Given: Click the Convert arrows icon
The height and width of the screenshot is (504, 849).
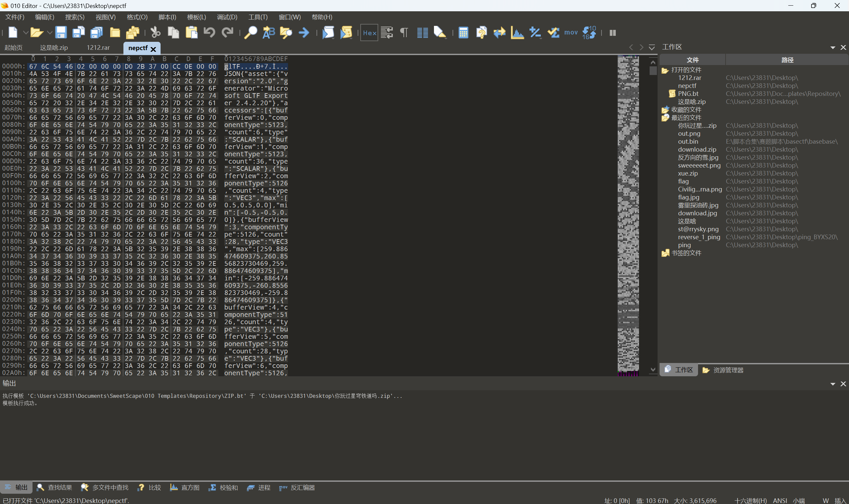Looking at the screenshot, I should pos(499,33).
